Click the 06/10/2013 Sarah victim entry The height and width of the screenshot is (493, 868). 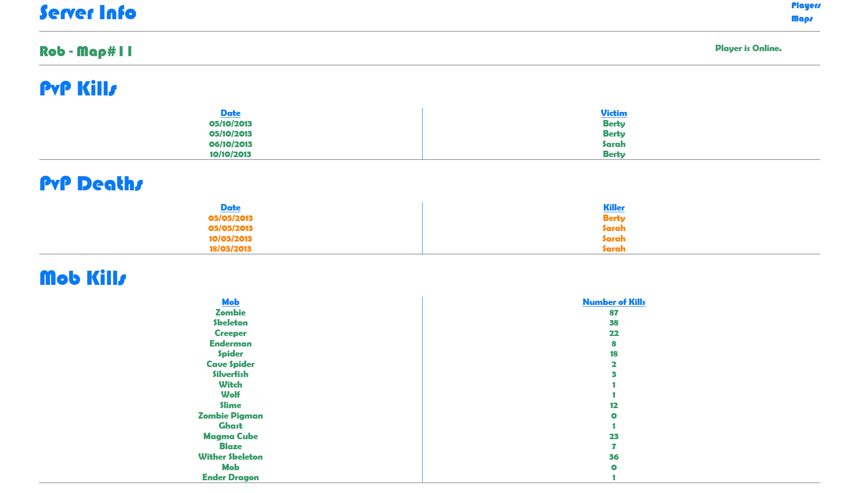click(614, 144)
